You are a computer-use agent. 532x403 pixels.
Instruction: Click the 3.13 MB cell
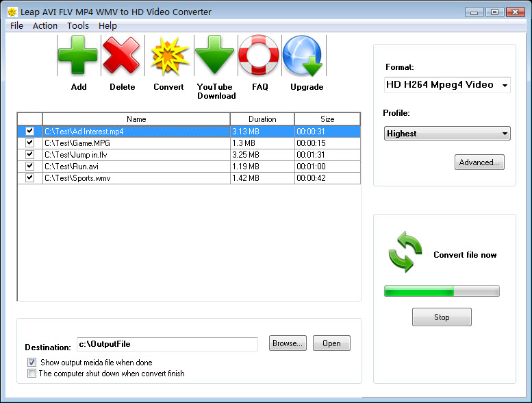coord(262,132)
